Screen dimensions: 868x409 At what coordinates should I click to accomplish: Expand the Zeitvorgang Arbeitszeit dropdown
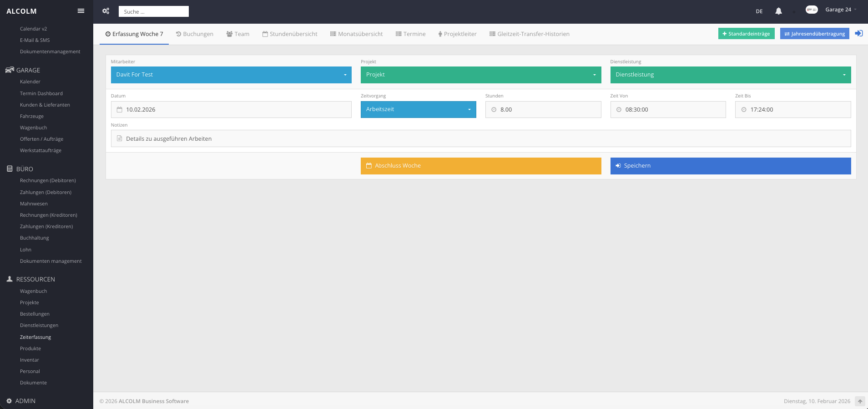pyautogui.click(x=418, y=109)
